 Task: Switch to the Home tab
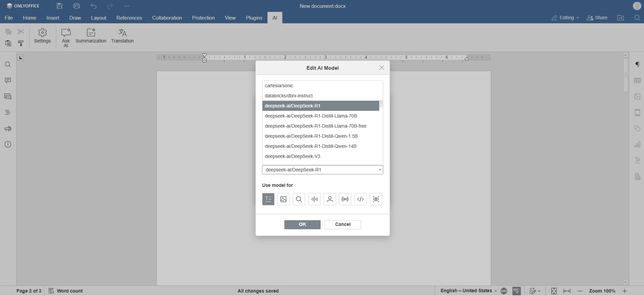coord(29,18)
